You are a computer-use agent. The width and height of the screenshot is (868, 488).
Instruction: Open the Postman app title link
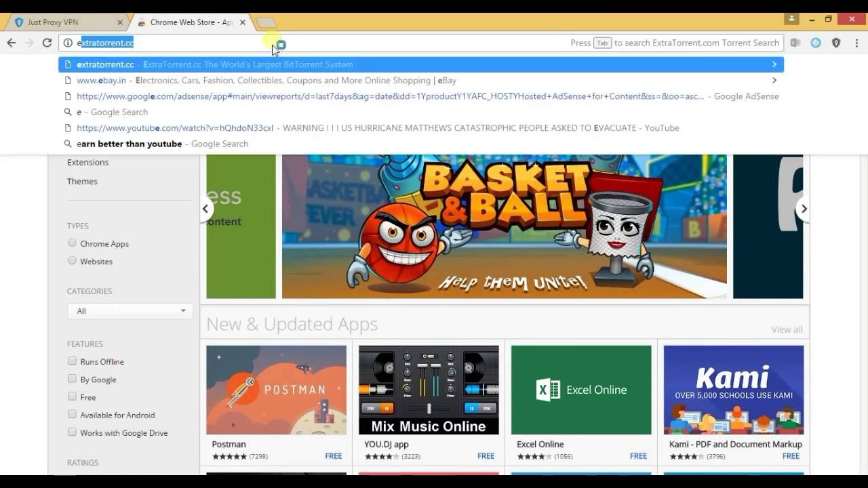tap(229, 445)
